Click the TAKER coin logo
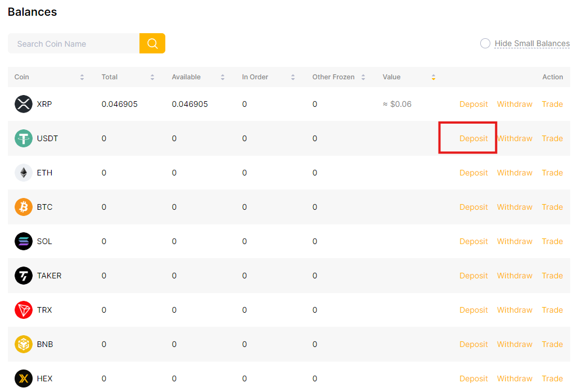The image size is (582, 392). pyautogui.click(x=24, y=276)
